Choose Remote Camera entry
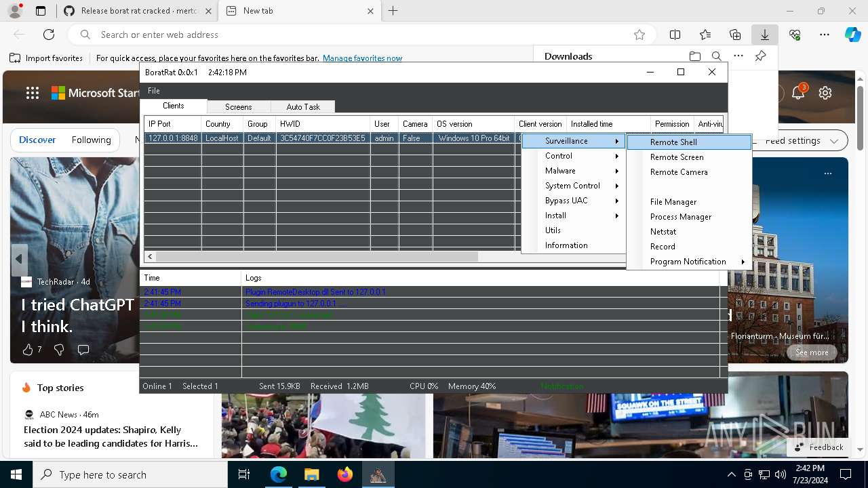Viewport: 868px width, 488px height. tap(689, 172)
